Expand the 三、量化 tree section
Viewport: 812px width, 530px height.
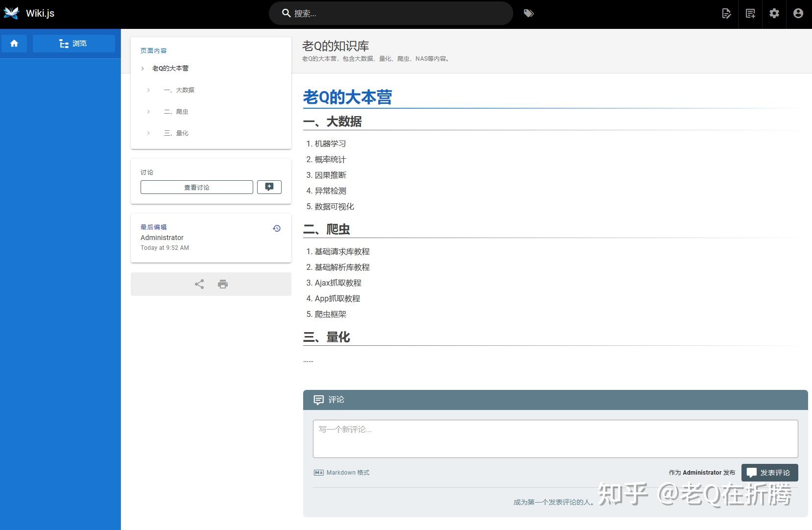148,133
